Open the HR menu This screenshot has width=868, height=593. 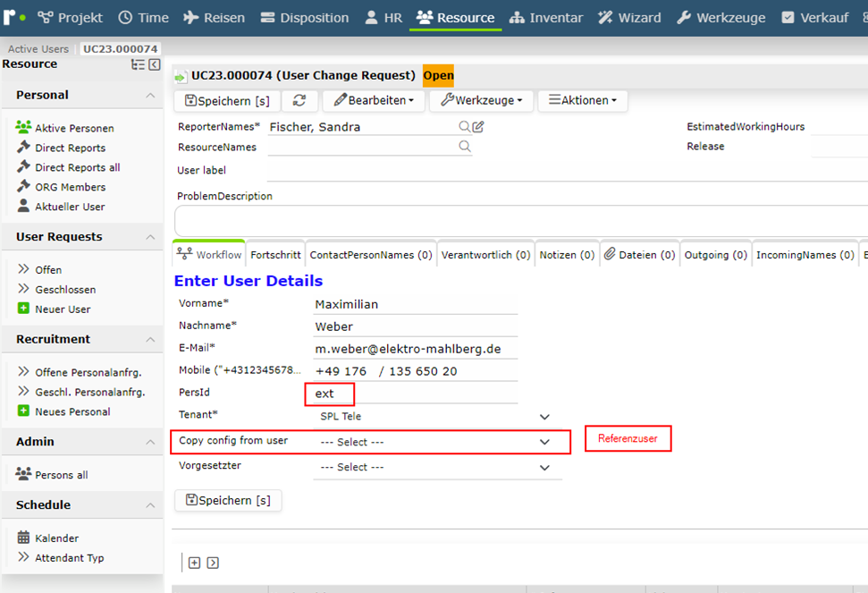[383, 18]
